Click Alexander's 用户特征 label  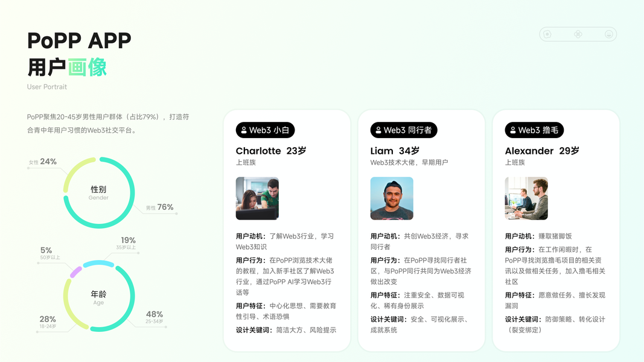coord(520,295)
